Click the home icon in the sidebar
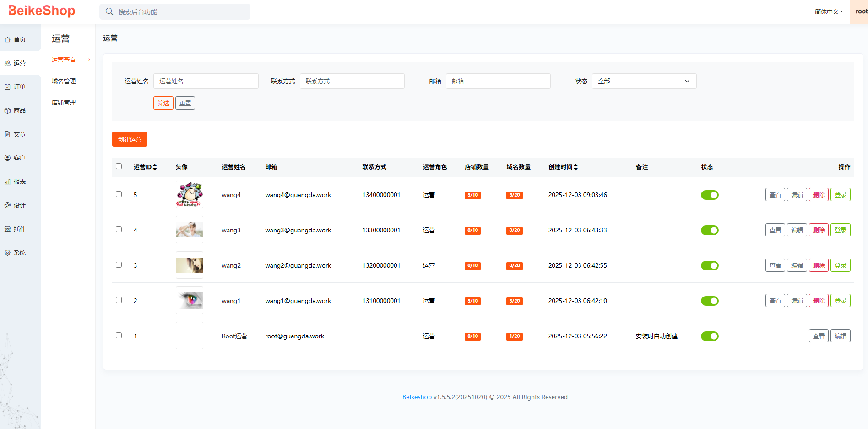The image size is (868, 429). click(x=7, y=40)
